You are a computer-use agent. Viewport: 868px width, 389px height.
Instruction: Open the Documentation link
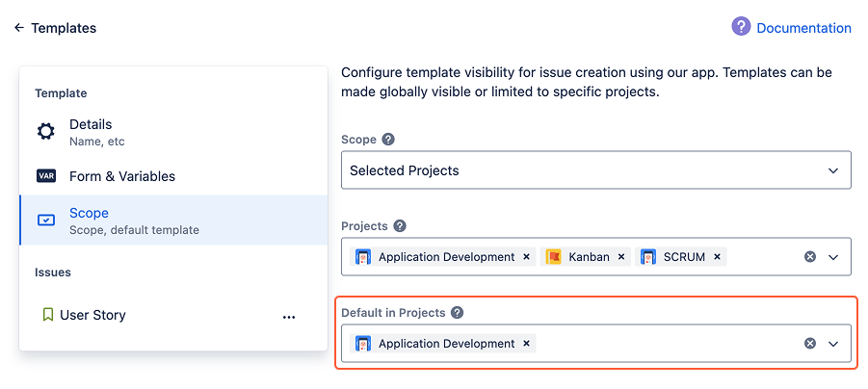coord(803,28)
